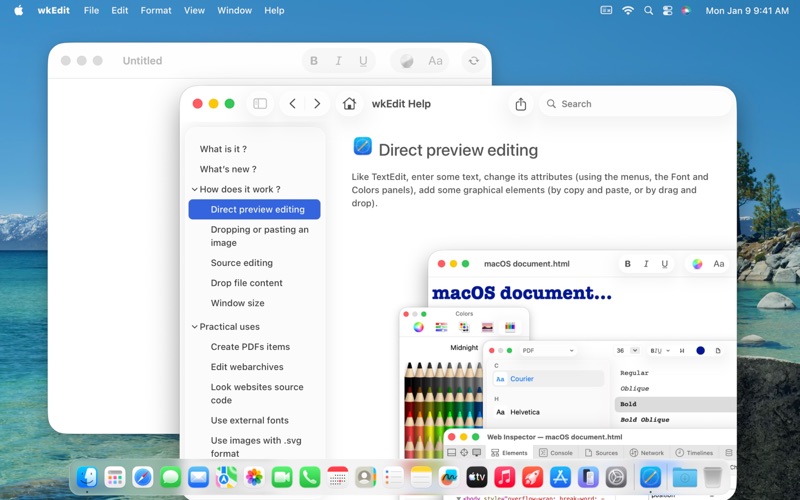Open Trash from the Dock
Image resolution: width=800 pixels, height=500 pixels.
pos(712,478)
